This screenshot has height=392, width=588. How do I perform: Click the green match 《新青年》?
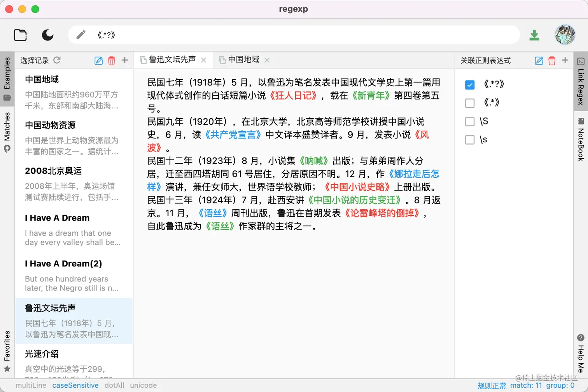371,96
